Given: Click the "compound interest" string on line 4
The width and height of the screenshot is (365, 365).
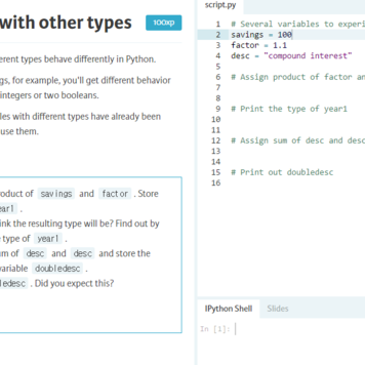Looking at the screenshot, I should [308, 56].
